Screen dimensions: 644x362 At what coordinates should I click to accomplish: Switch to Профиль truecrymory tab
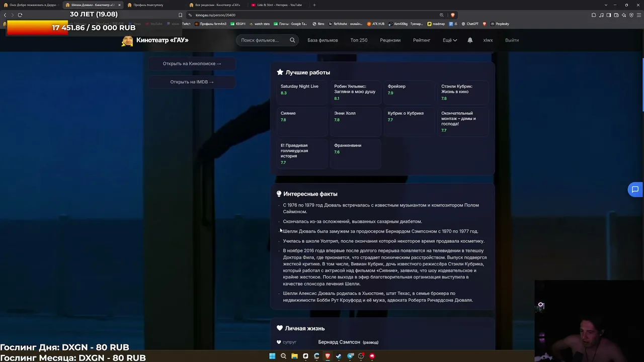tap(154, 5)
